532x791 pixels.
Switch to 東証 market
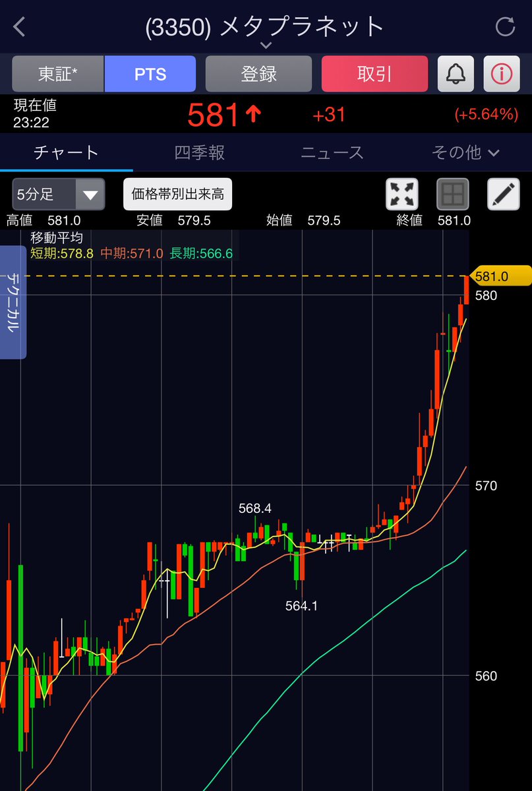[58, 74]
